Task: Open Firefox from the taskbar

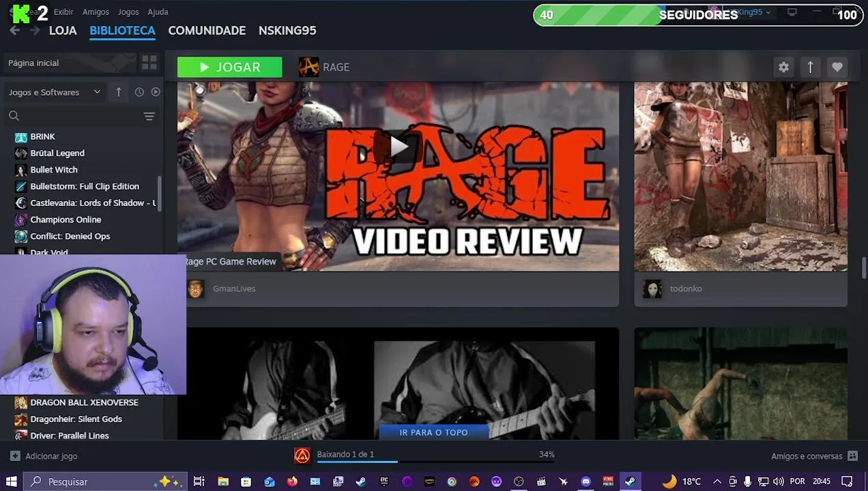Action: point(292,481)
